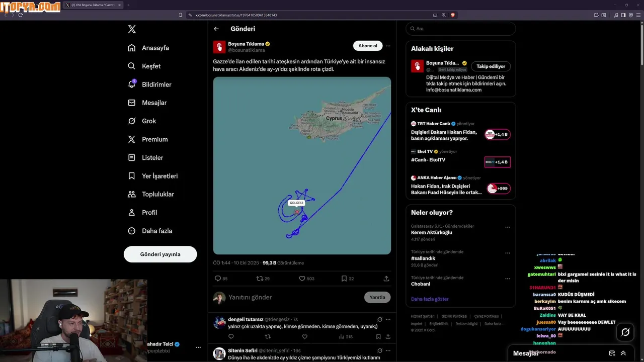This screenshot has width=644, height=362.
Task: Click Daha fazla göster link
Action: [x=430, y=299]
